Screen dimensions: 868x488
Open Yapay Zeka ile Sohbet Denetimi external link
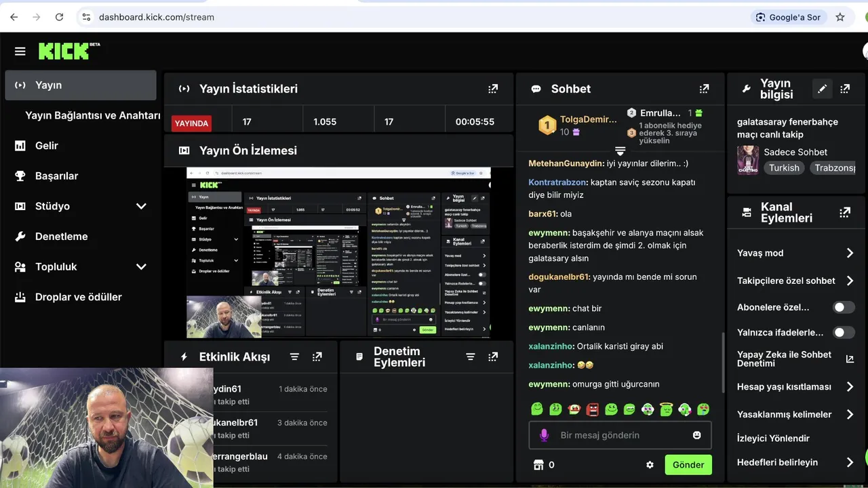[x=850, y=359]
